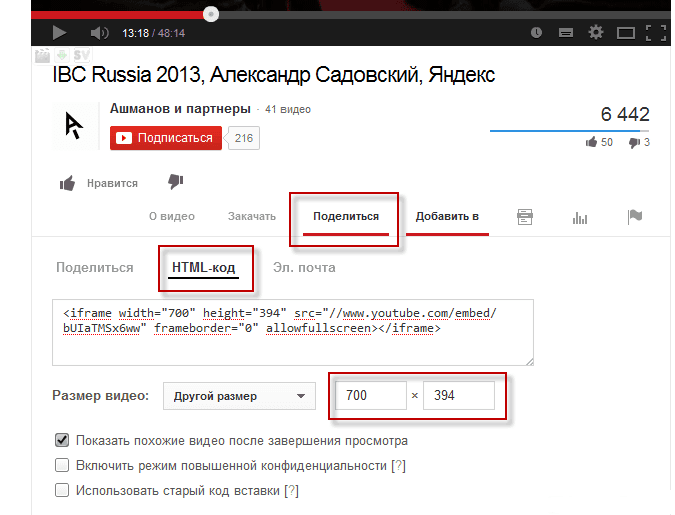675x515 pixels.
Task: Open the transcript icon
Action: [x=525, y=217]
